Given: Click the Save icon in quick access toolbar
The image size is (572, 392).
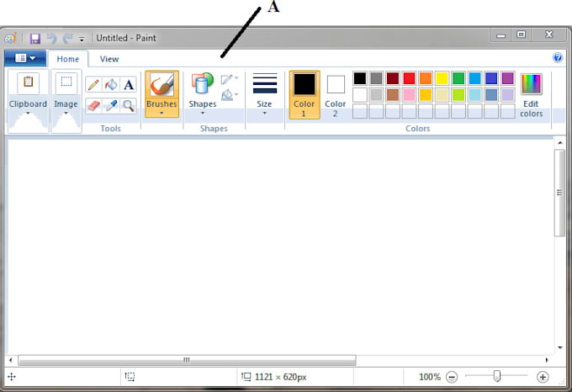Looking at the screenshot, I should tap(35, 39).
